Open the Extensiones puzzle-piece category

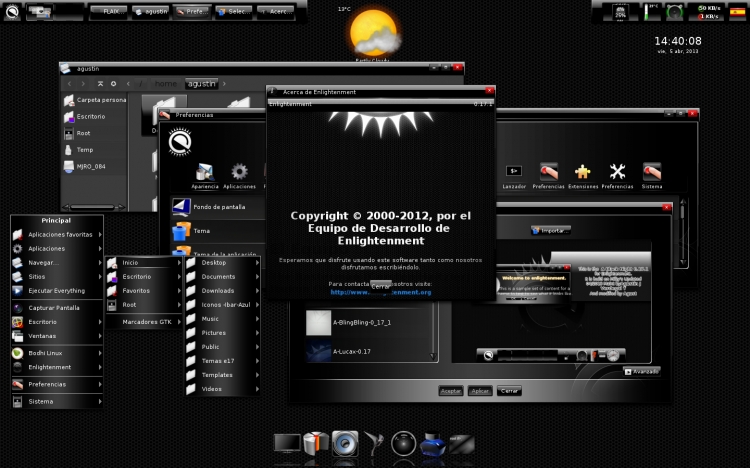583,176
